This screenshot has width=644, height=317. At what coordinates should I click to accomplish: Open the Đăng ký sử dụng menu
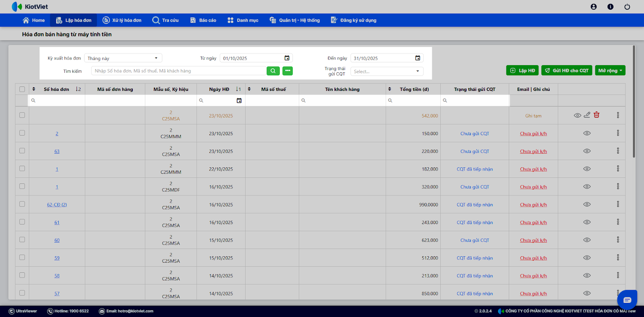[353, 20]
